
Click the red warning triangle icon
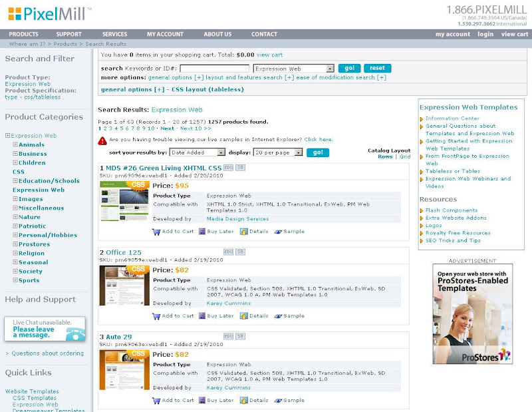102,140
